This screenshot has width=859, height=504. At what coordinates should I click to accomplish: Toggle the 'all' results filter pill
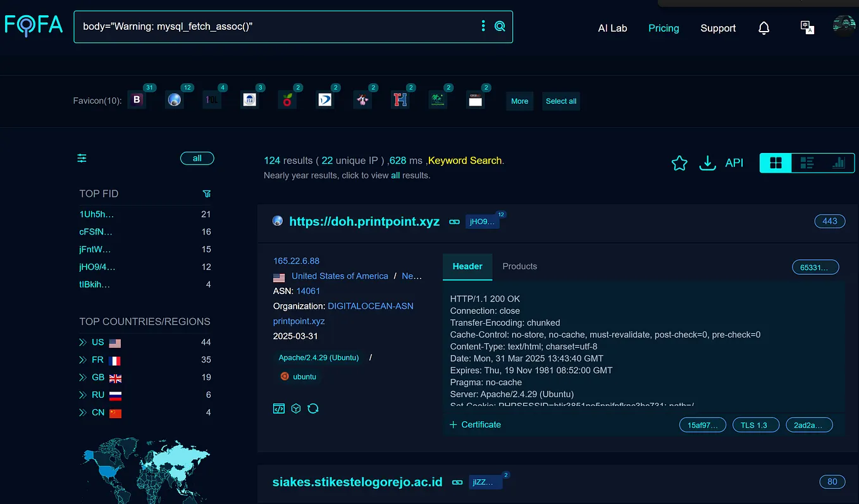point(197,158)
